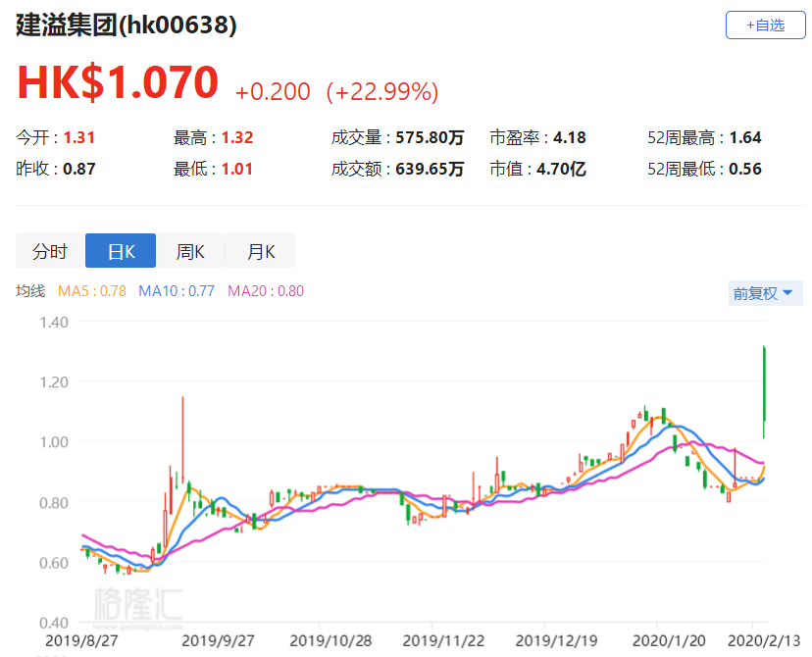Screen dimensions: 812x657
Task: Click the 最高 day high value 1.32
Action: click(x=237, y=137)
